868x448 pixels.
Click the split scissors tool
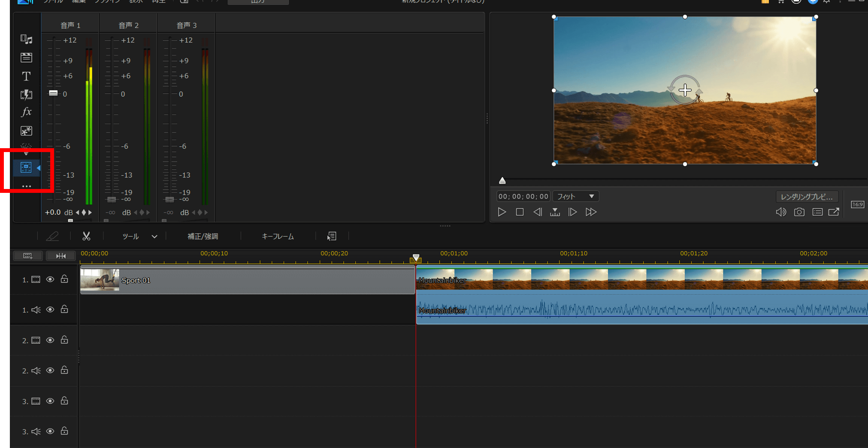tap(86, 236)
